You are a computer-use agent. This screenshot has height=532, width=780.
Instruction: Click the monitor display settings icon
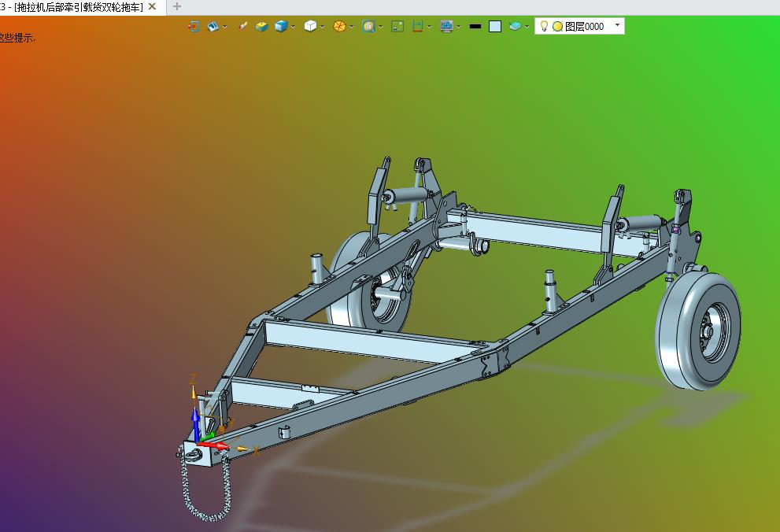point(446,26)
